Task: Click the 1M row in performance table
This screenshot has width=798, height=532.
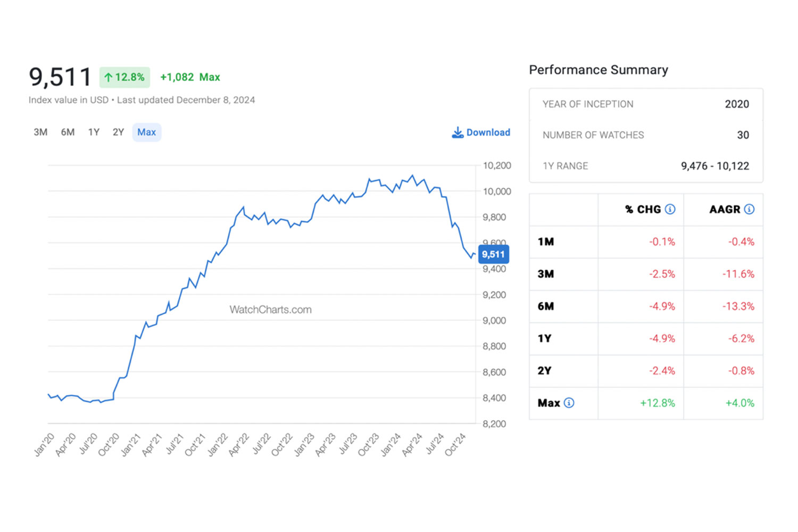Action: (546, 242)
